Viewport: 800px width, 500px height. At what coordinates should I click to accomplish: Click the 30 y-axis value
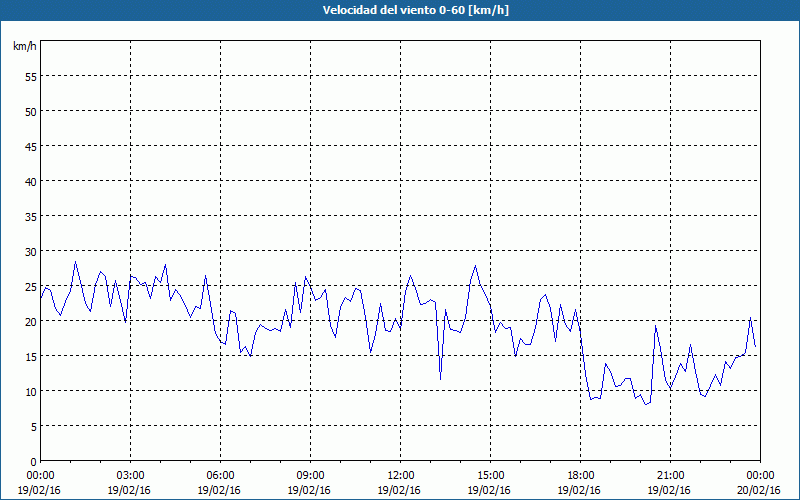[31, 252]
